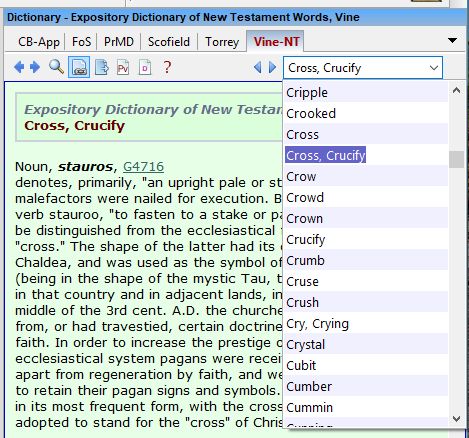Switch to the CB-App tab
The image size is (469, 438).
pyautogui.click(x=39, y=42)
